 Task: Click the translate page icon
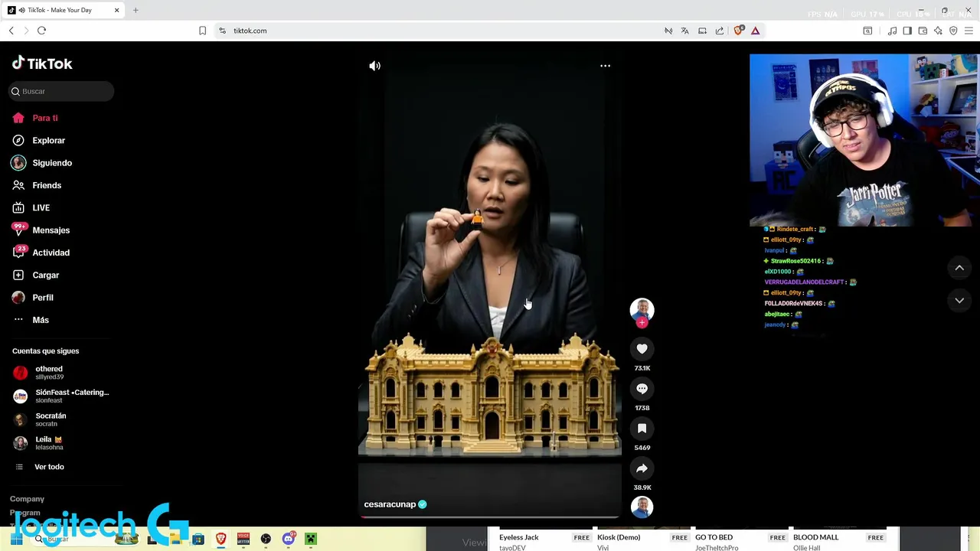[684, 31]
